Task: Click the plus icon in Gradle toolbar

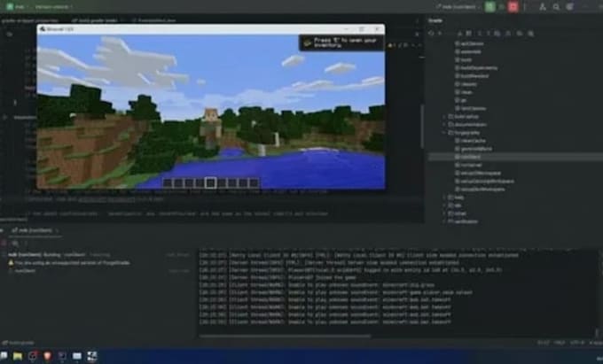Action: pos(440,34)
